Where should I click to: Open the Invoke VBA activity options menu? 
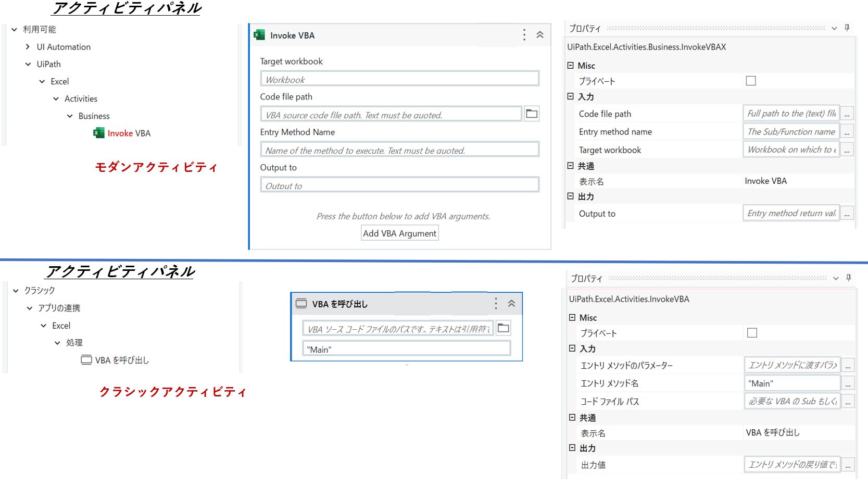524,35
